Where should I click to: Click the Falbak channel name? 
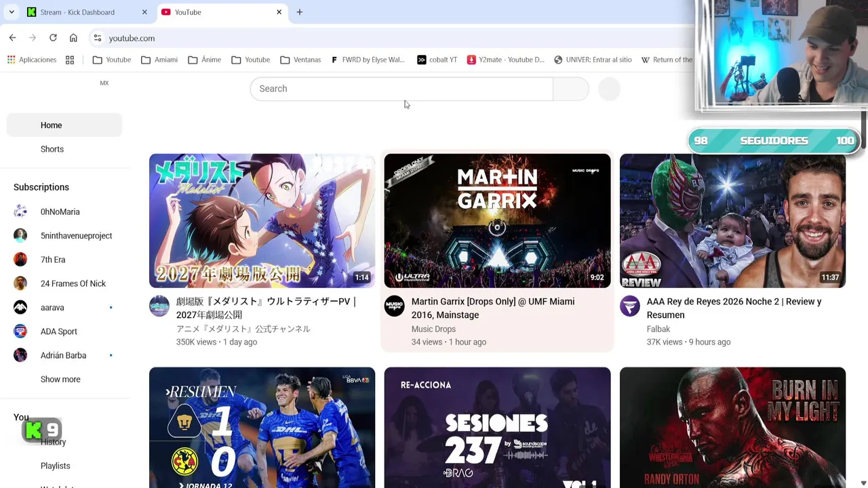pyautogui.click(x=658, y=329)
